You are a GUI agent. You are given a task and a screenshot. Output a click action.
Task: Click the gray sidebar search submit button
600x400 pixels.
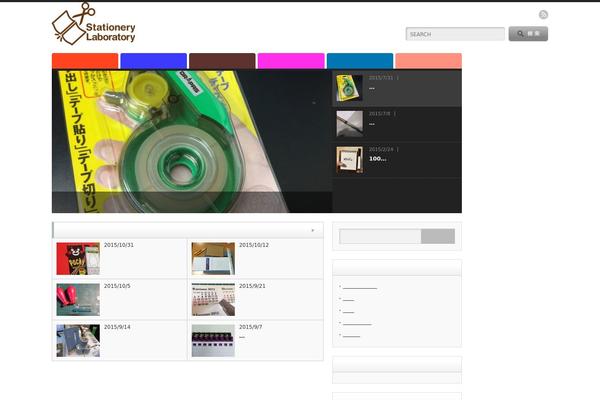coord(438,236)
